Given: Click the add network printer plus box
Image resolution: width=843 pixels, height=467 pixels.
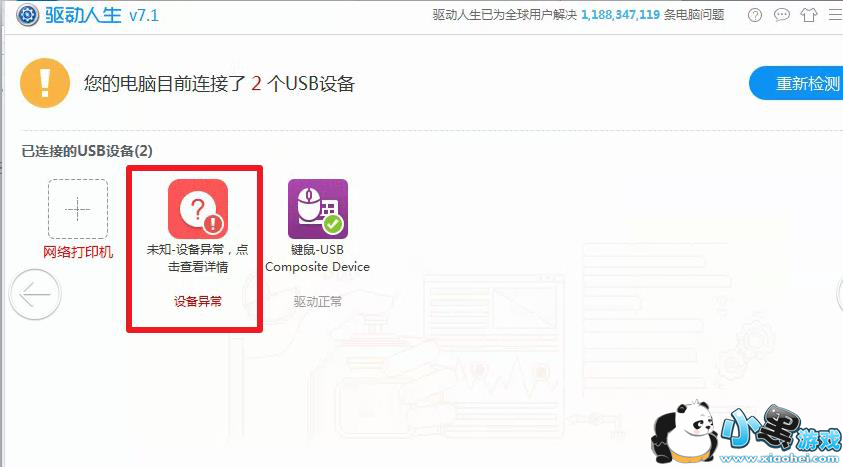Looking at the screenshot, I should pyautogui.click(x=78, y=209).
